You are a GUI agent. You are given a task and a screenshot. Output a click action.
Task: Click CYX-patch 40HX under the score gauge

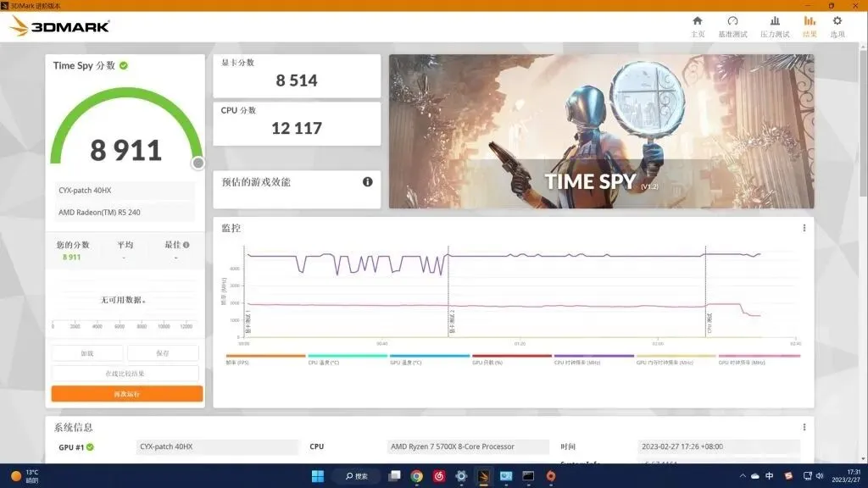tap(125, 191)
